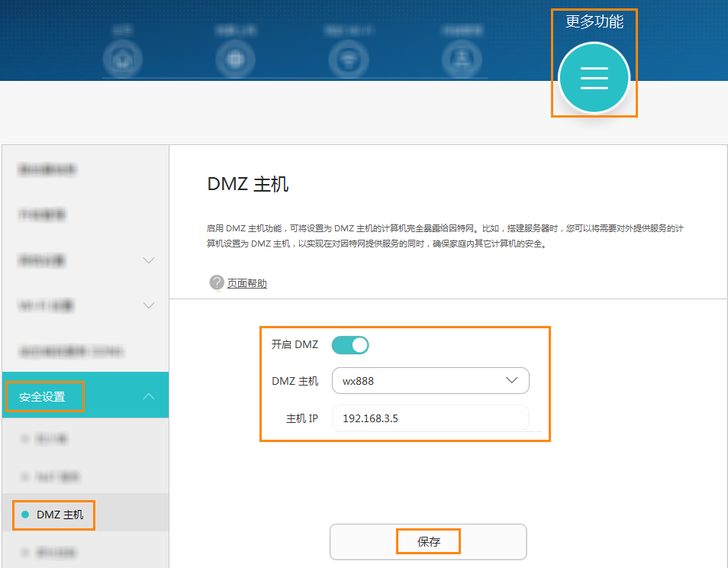Expand the chevron beside the blurred Wi-Fi settings item

[x=149, y=305]
